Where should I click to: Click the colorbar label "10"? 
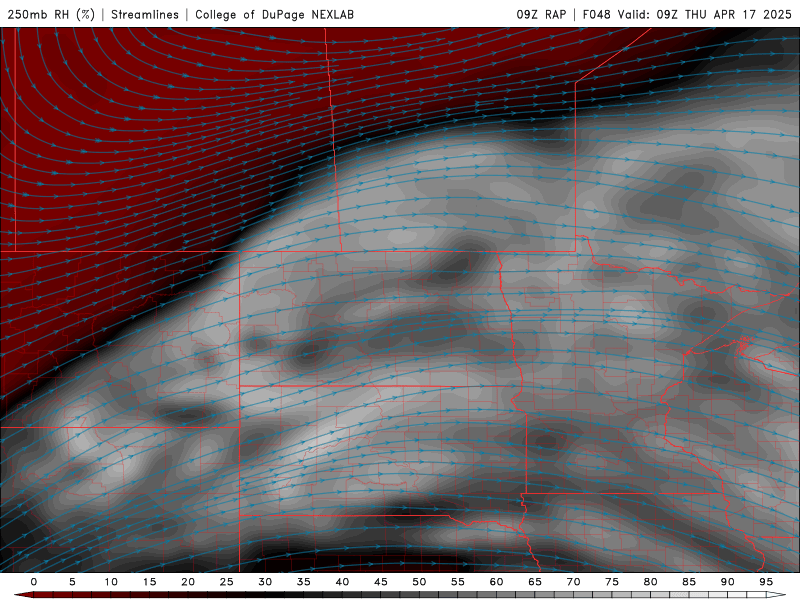[111, 582]
